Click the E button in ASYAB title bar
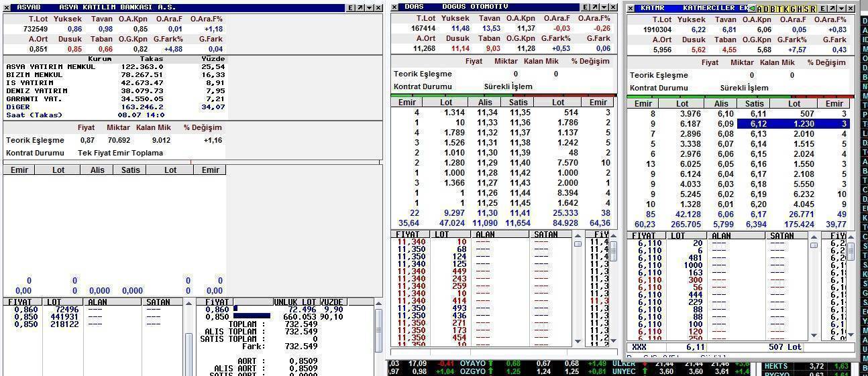Image resolution: width=868 pixels, height=376 pixels. (350, 7)
